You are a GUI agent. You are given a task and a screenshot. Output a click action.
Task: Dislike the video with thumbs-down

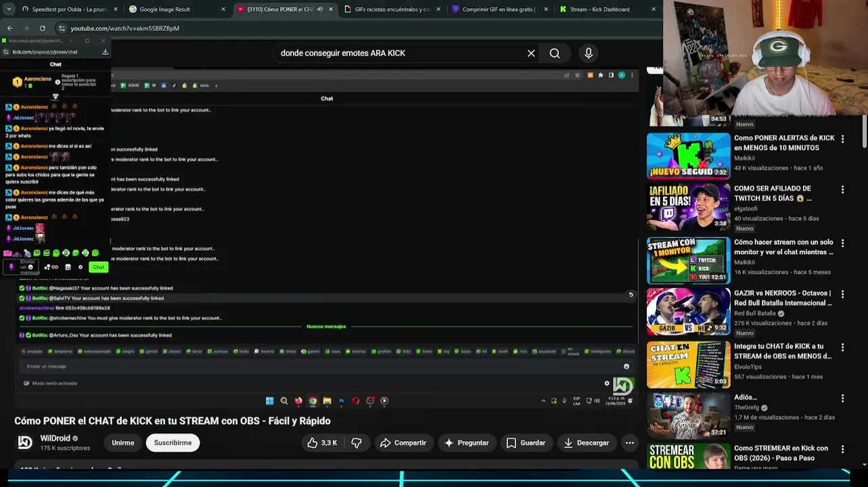click(x=357, y=443)
